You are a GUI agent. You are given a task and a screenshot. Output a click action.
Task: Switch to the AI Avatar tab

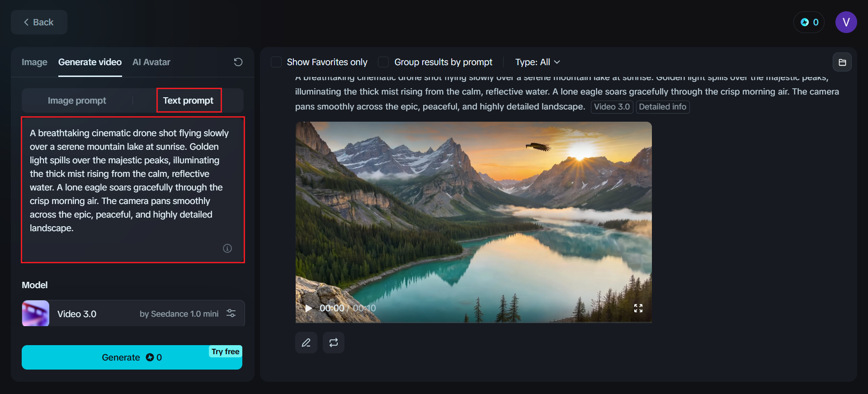151,62
